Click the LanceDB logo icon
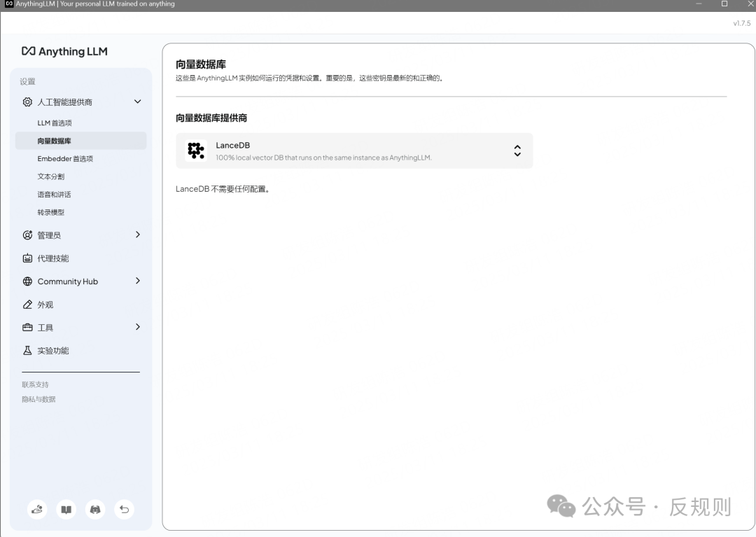The height and width of the screenshot is (537, 756). point(196,151)
